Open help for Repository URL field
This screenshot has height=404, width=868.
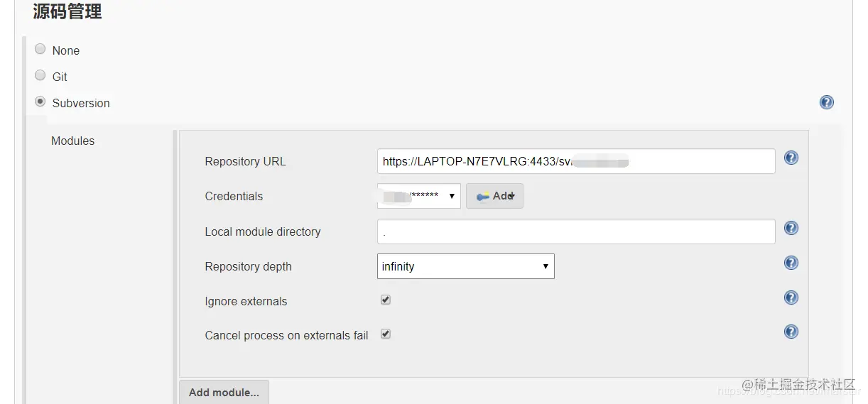click(791, 158)
